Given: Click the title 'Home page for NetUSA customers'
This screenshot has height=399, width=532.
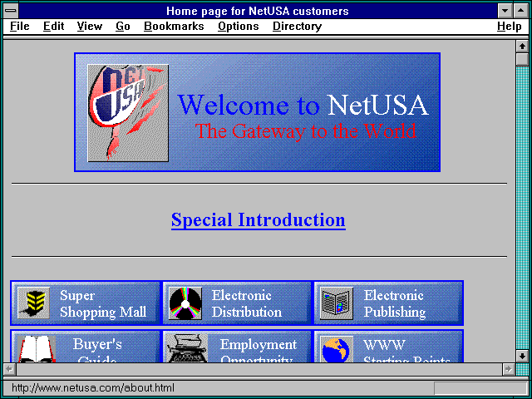Looking at the screenshot, I should pyautogui.click(x=258, y=11).
